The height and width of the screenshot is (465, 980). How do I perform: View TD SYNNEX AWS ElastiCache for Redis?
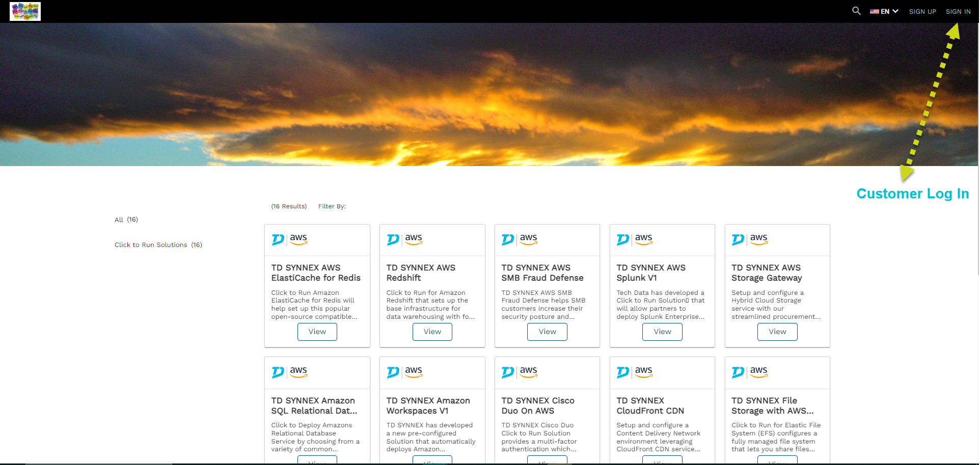pyautogui.click(x=317, y=332)
